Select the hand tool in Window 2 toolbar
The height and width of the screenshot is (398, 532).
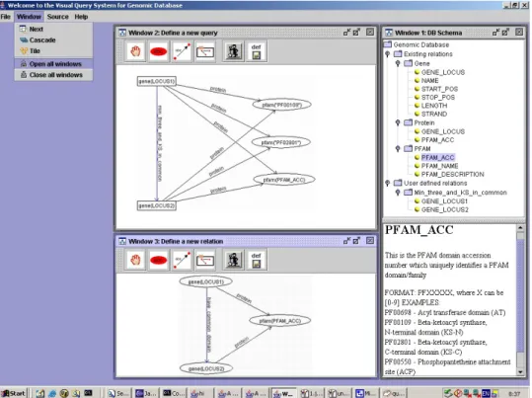pyautogui.click(x=135, y=51)
